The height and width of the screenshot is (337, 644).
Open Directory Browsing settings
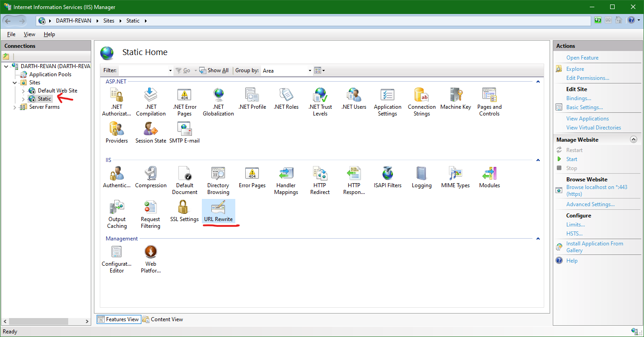click(218, 178)
